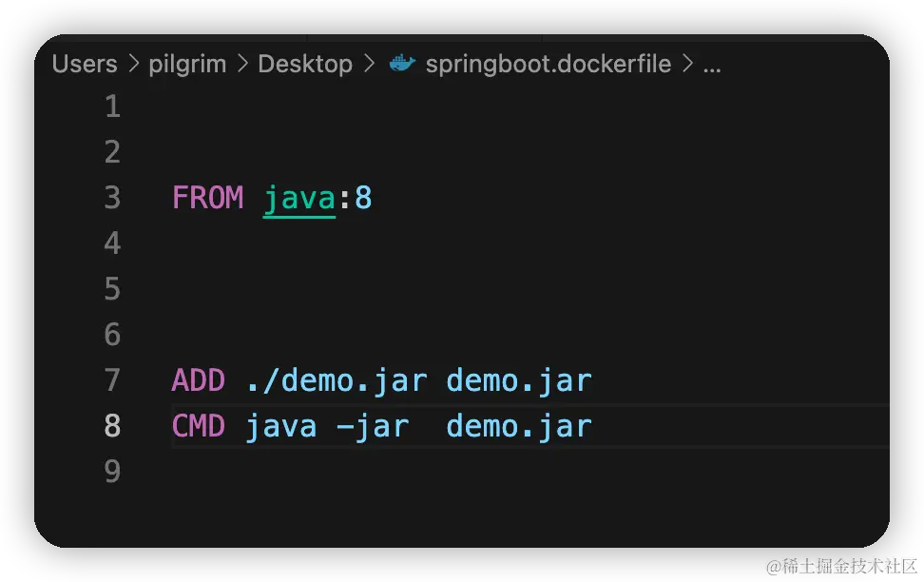The height and width of the screenshot is (582, 924).
Task: Click line number 9 in gutter
Action: [112, 471]
